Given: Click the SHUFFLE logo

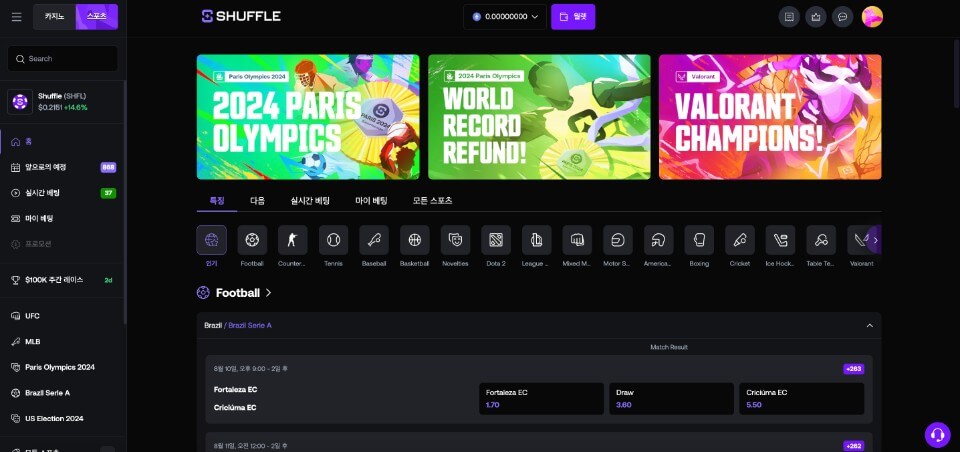Looking at the screenshot, I should 241,17.
